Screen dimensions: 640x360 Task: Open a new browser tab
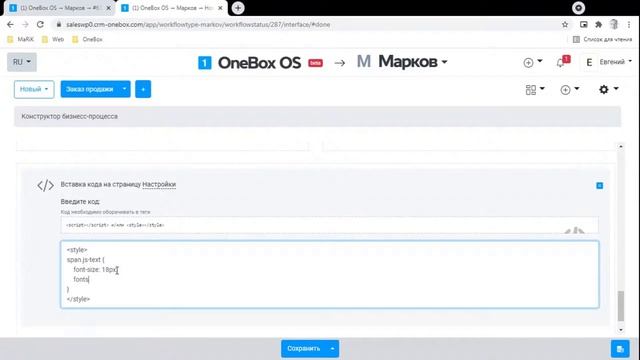pyautogui.click(x=238, y=8)
